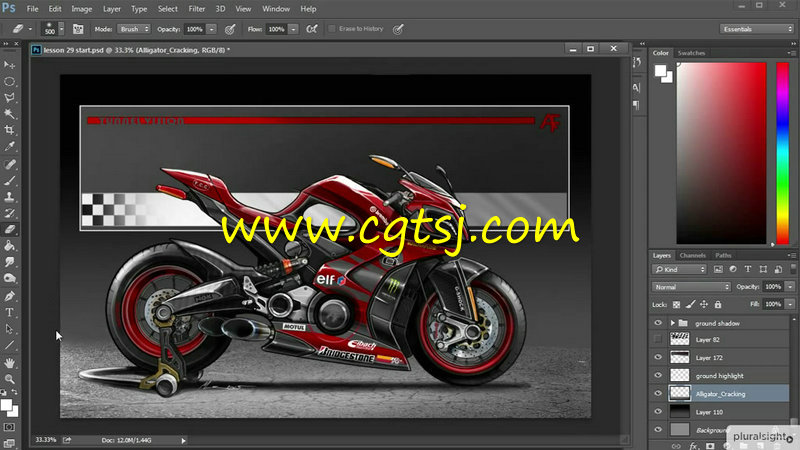Open the layer Fill arrow
The height and width of the screenshot is (450, 800).
click(x=790, y=304)
